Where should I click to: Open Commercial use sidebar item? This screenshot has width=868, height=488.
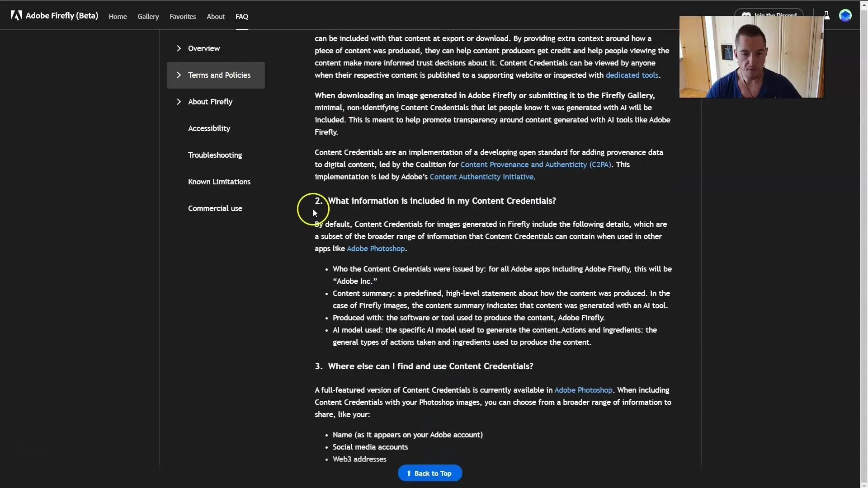pyautogui.click(x=215, y=208)
